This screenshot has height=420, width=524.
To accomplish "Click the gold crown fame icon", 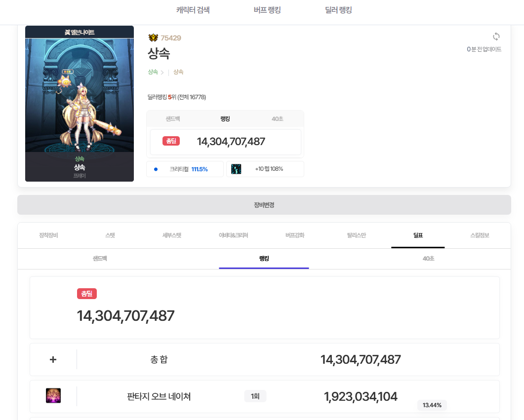I will click(153, 38).
